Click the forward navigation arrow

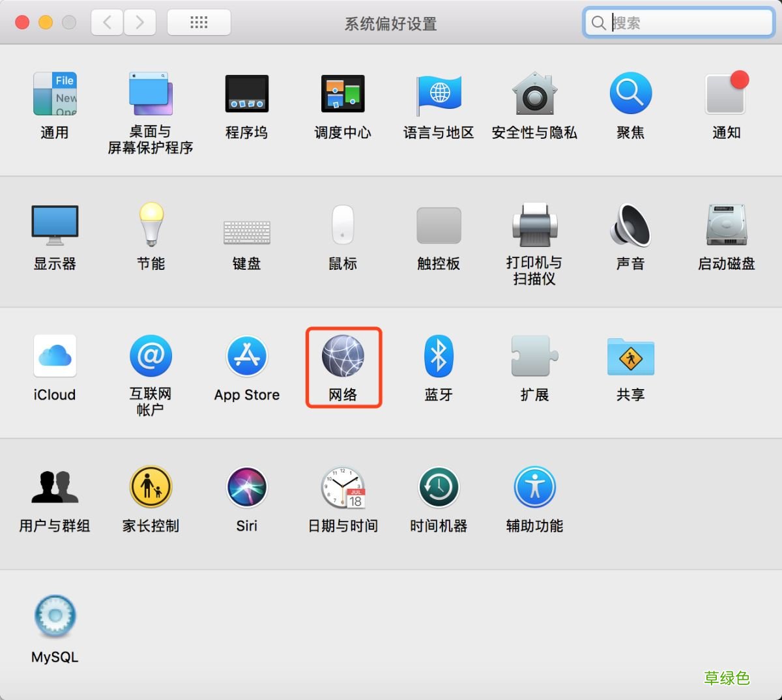139,22
